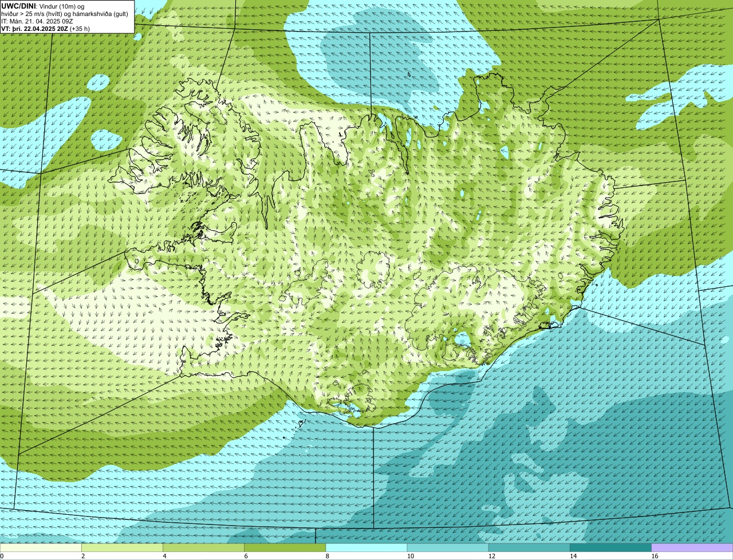
Task: Click the legend scale label "12"
Action: coord(492,556)
